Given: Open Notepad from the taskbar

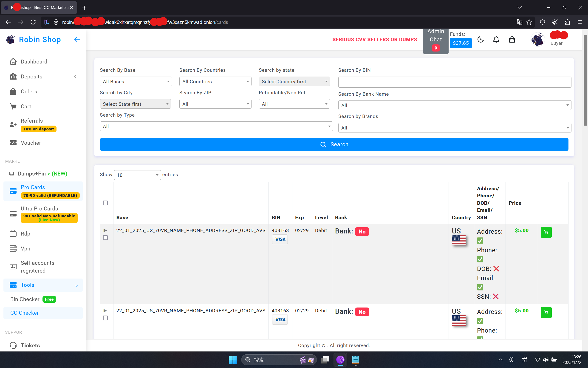Looking at the screenshot, I should (356, 360).
